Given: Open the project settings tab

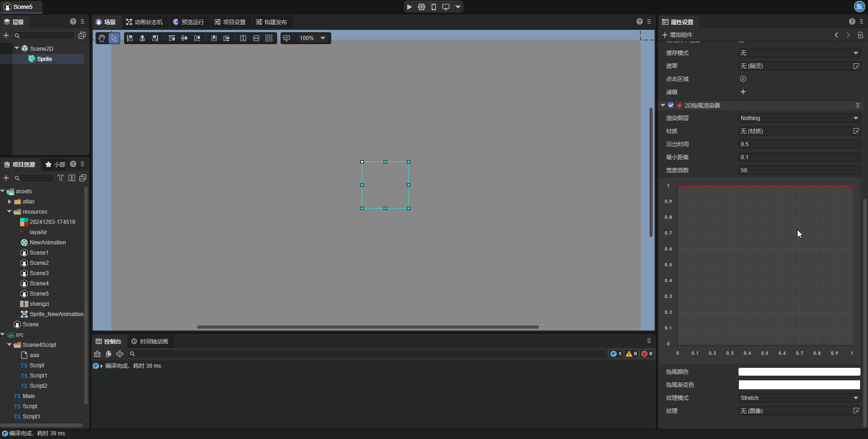Looking at the screenshot, I should tap(230, 22).
